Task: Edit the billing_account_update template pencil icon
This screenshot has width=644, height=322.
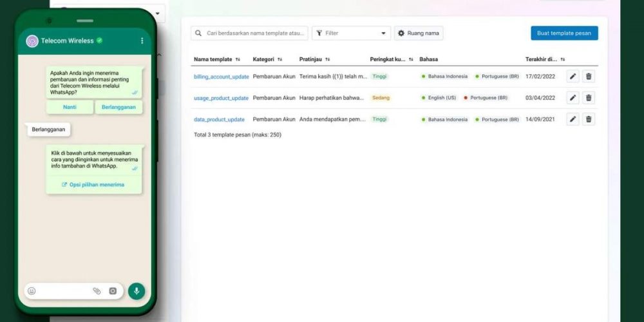Action: (573, 77)
